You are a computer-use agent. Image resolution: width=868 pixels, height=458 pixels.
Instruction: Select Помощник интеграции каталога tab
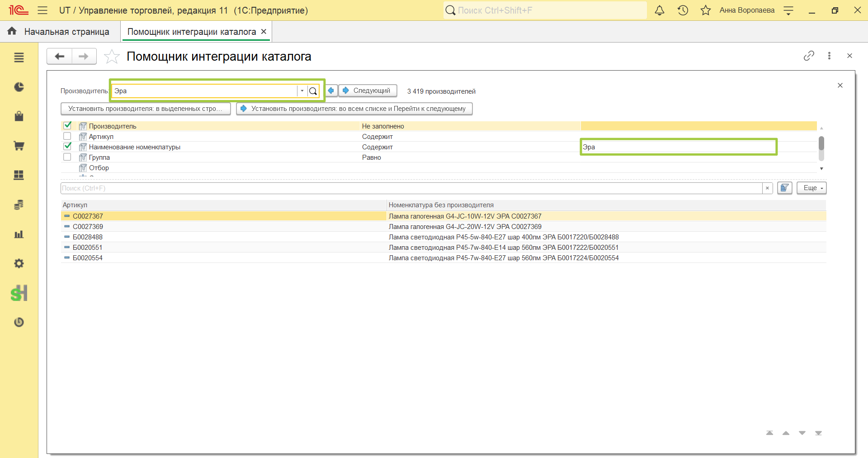[x=192, y=32]
